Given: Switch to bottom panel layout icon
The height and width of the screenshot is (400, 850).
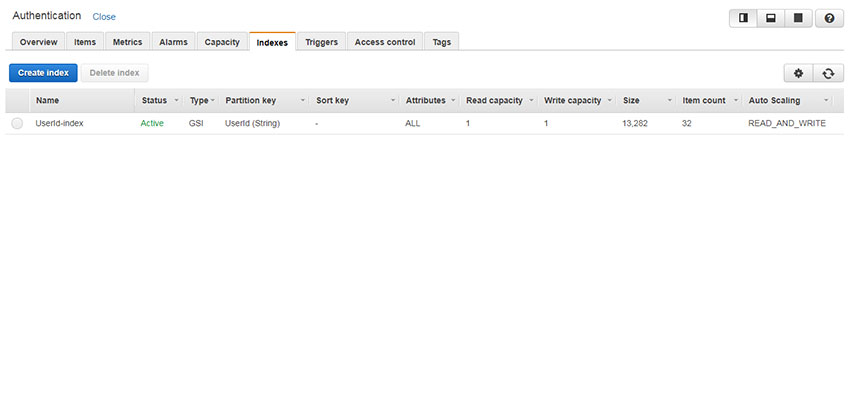Looking at the screenshot, I should pos(770,18).
